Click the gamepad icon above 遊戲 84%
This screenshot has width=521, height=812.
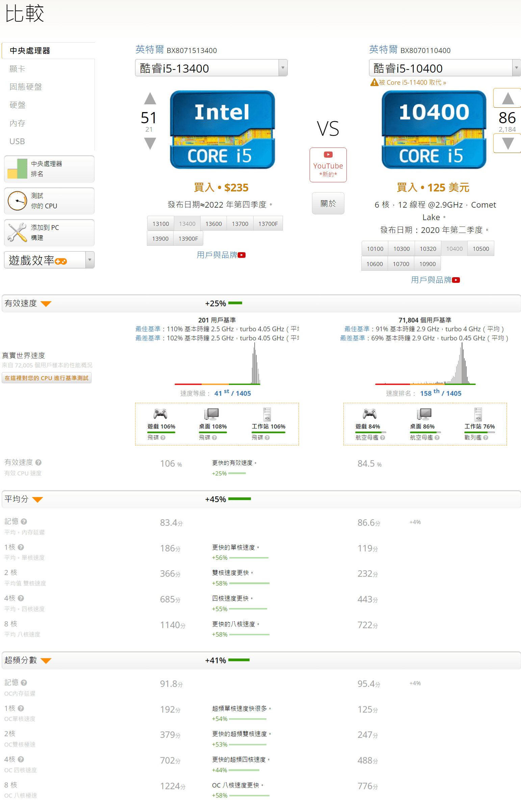[x=369, y=414]
